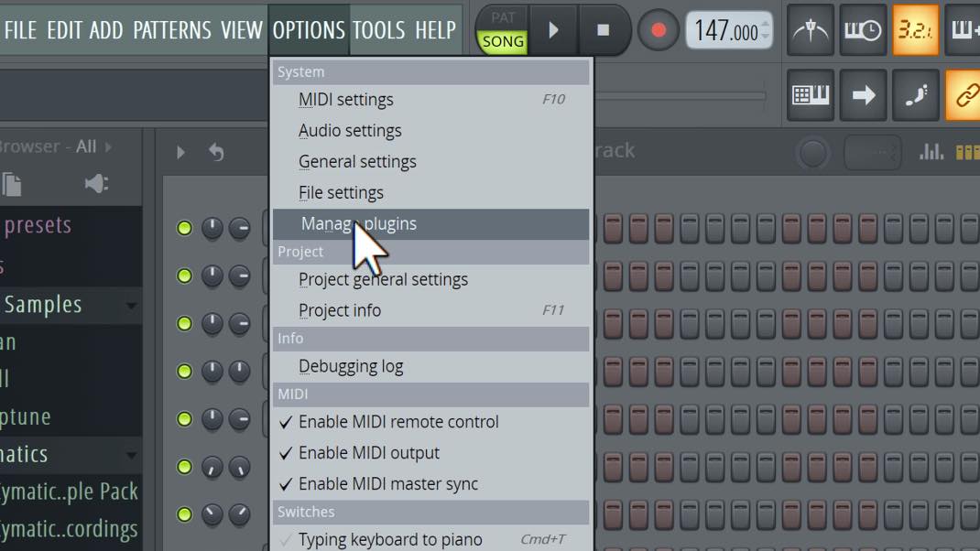Open General settings

[x=430, y=162]
